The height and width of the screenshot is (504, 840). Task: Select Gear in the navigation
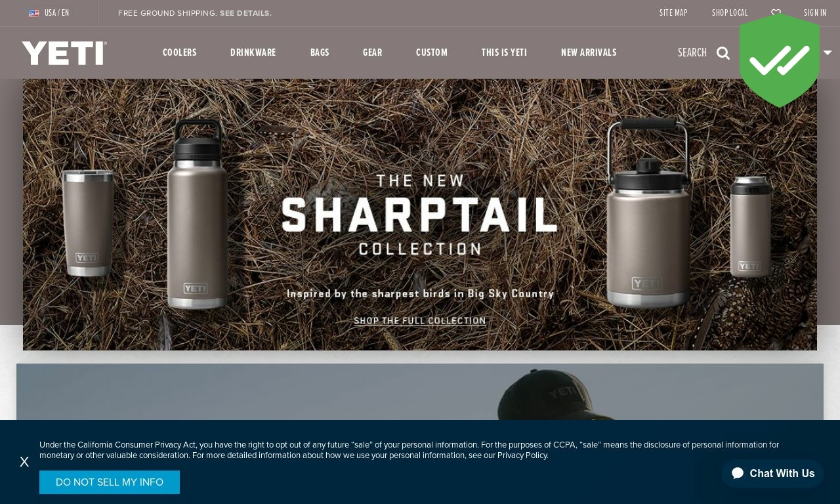coord(373,52)
